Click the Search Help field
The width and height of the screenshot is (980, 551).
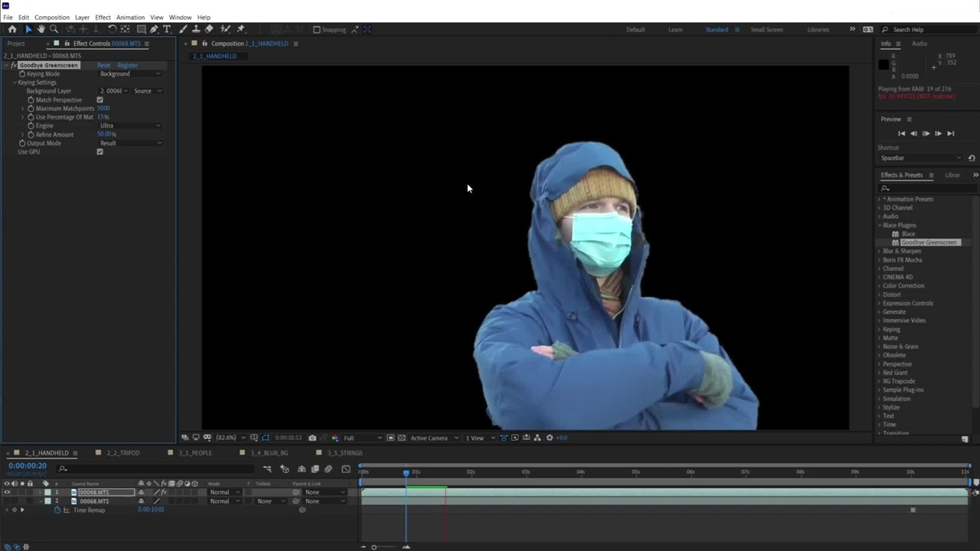pos(926,30)
